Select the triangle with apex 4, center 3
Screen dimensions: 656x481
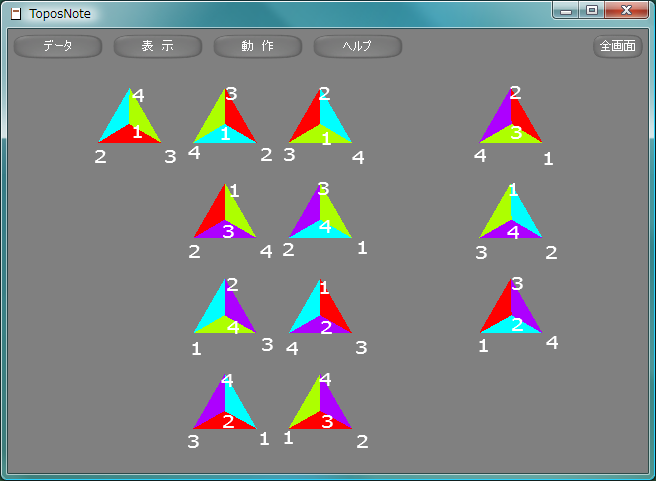[320, 402]
